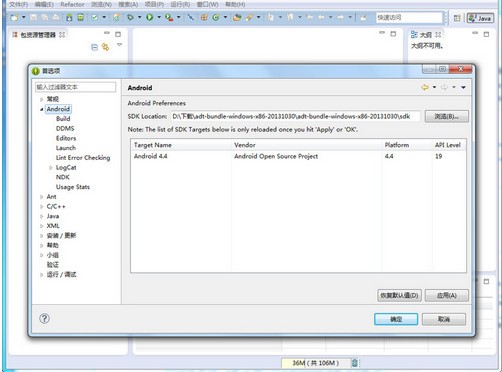This screenshot has height=372, width=502.
Task: Click the green Run toolbar icon
Action: [150, 17]
